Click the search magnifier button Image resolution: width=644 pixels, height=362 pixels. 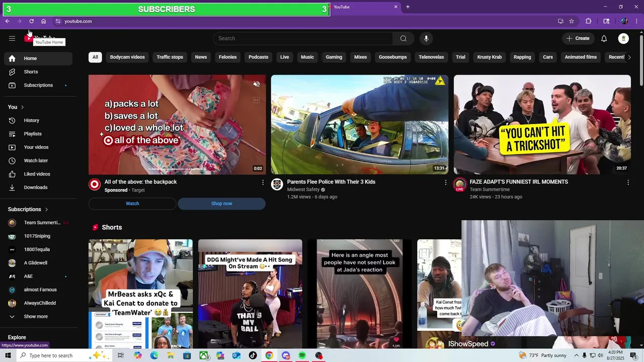pos(403,38)
